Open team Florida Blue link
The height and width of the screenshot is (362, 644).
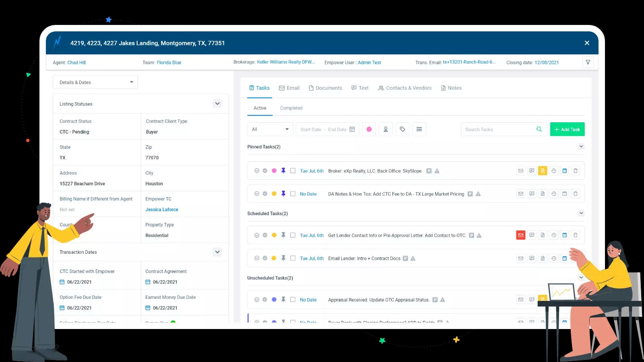click(x=169, y=62)
